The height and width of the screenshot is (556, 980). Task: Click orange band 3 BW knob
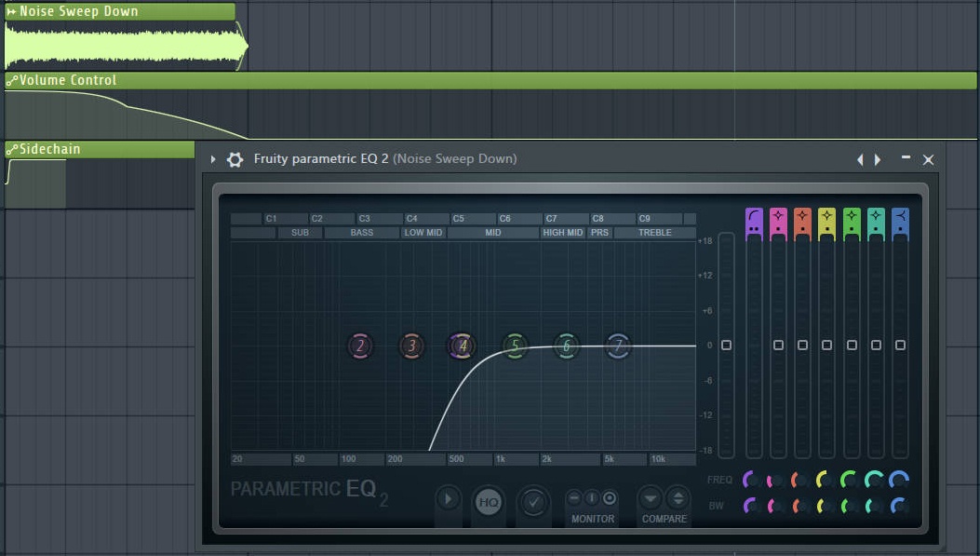pos(800,506)
